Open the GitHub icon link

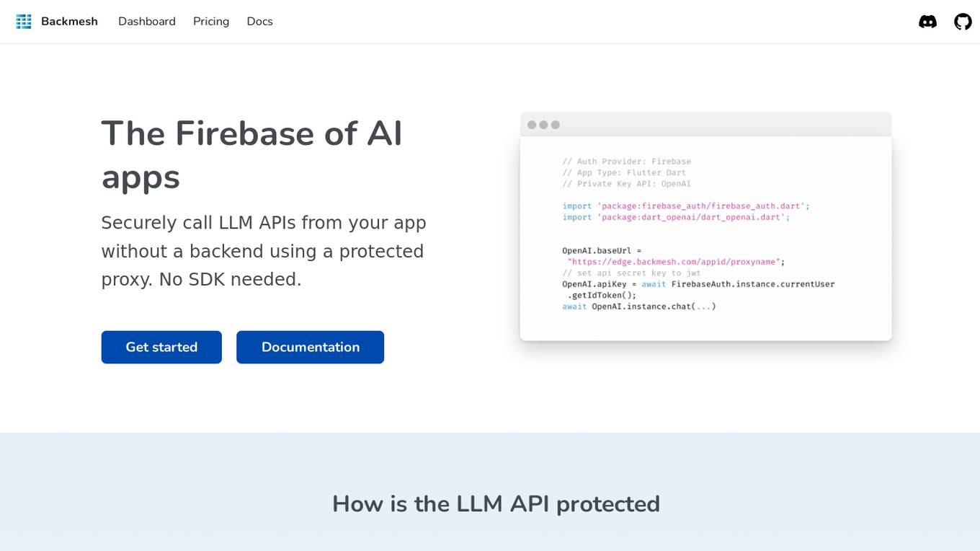[x=963, y=22]
